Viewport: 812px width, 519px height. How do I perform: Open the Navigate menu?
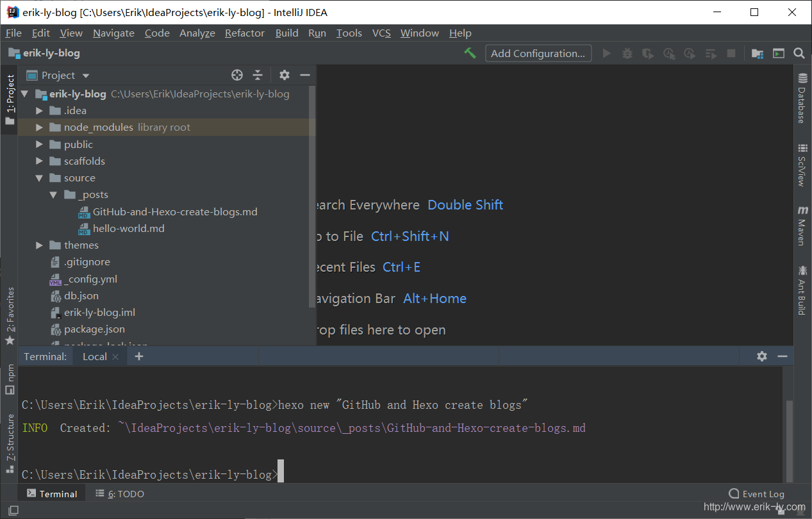point(113,33)
